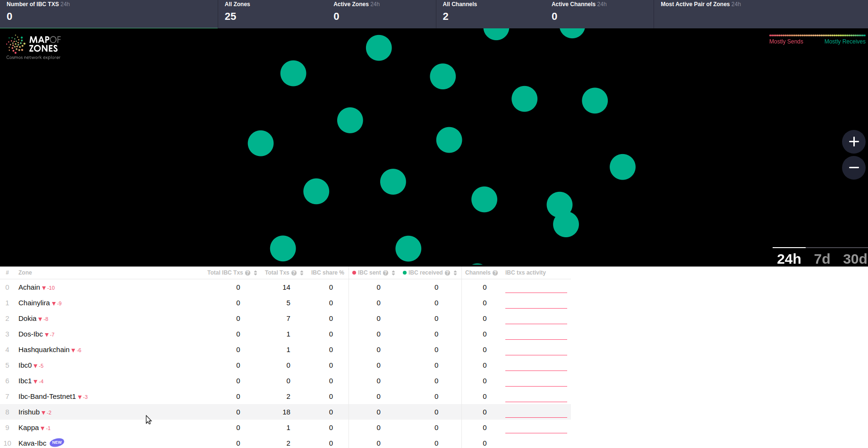
Task: Zoom in with the plus button
Action: click(x=853, y=141)
